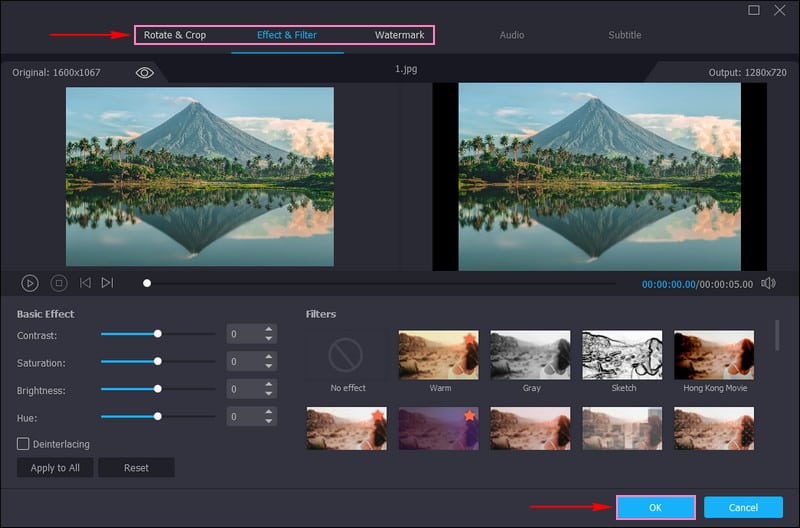
Task: Mute audio with the speaker icon
Action: pos(768,283)
